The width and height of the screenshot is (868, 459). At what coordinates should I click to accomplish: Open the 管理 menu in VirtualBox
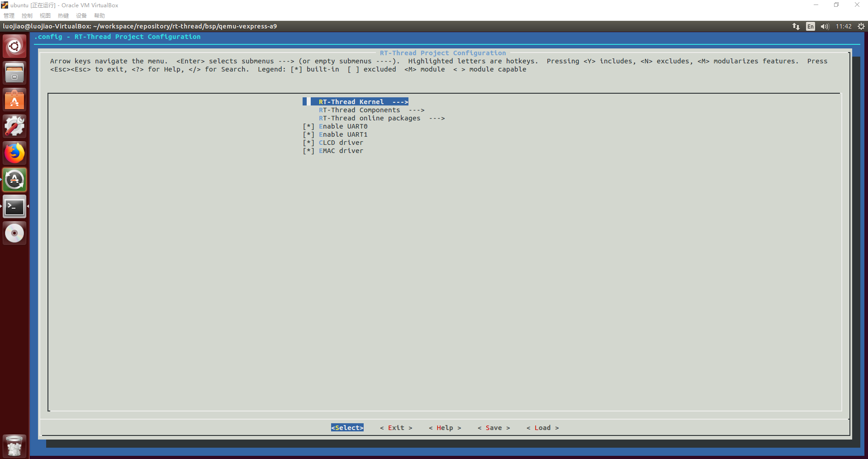[9, 16]
